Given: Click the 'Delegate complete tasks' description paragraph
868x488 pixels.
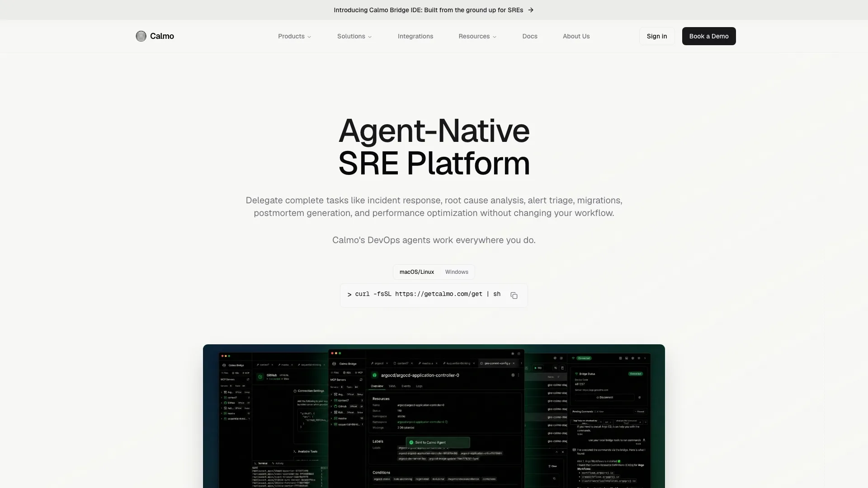Looking at the screenshot, I should [434, 206].
